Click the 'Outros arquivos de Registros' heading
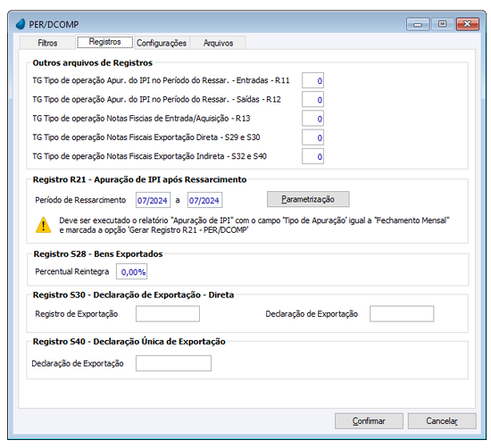This screenshot has width=491, height=448. click(92, 63)
